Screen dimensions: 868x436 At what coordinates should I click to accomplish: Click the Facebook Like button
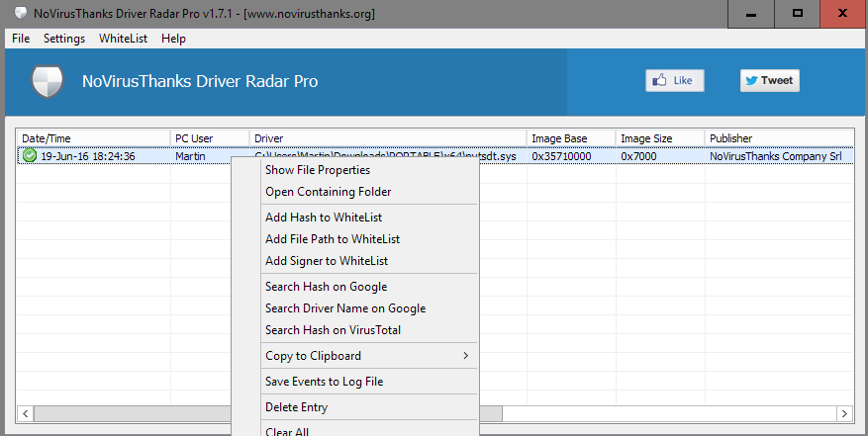pyautogui.click(x=675, y=81)
